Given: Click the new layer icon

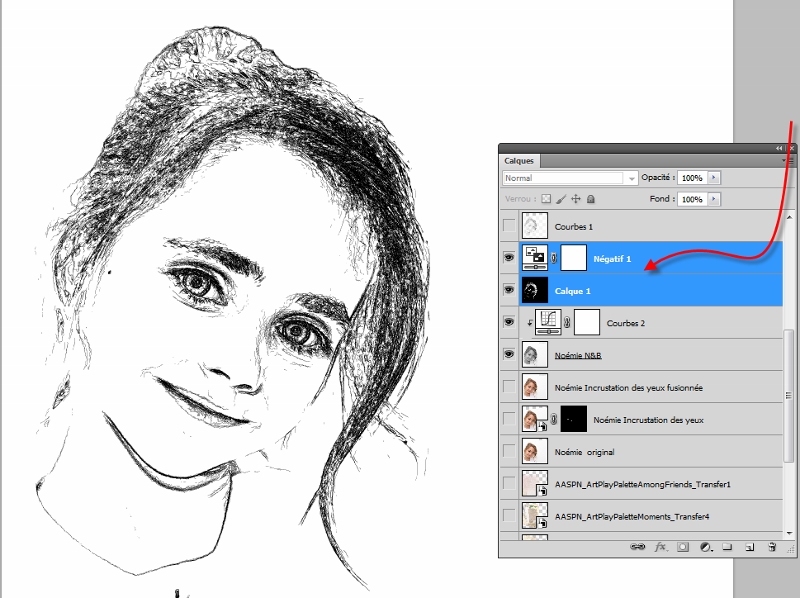Looking at the screenshot, I should (x=750, y=546).
